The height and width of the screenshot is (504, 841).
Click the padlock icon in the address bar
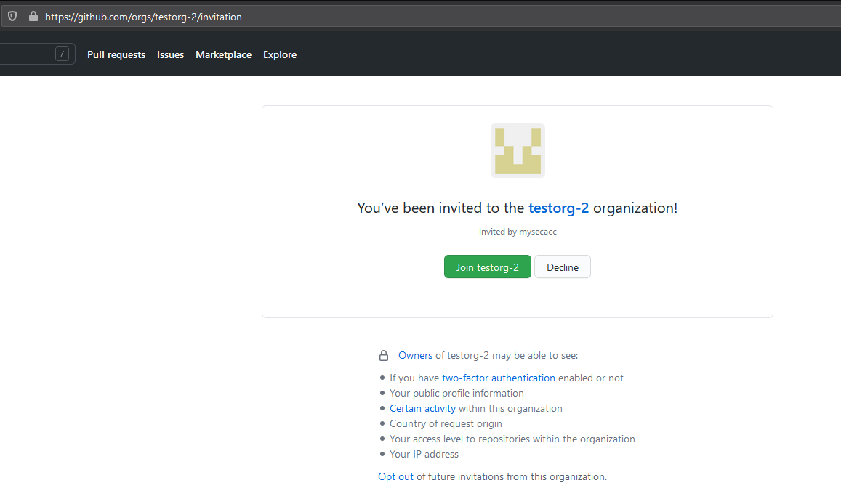coord(33,16)
